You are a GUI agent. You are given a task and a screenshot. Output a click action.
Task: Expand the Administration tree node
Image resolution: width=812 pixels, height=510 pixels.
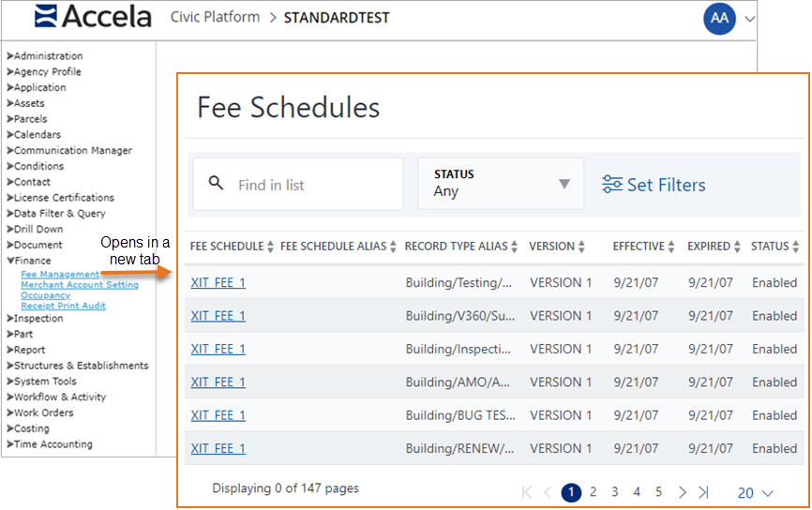click(x=10, y=56)
